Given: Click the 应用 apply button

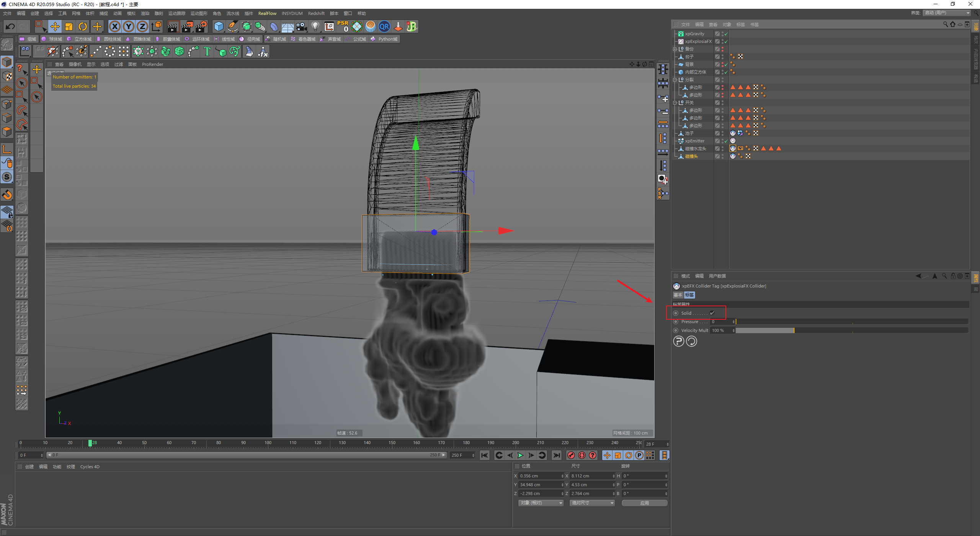Looking at the screenshot, I should point(644,503).
